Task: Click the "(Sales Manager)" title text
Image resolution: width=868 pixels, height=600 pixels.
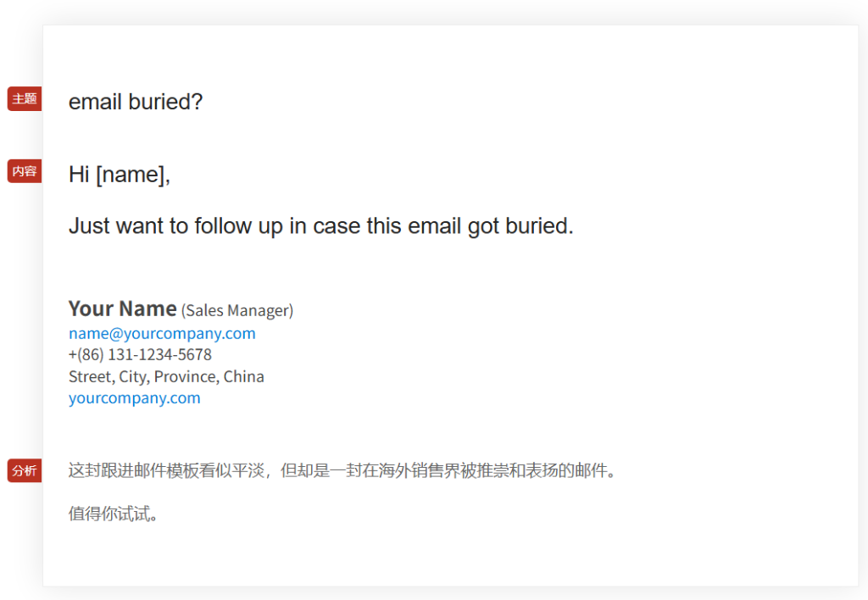Action: coord(237,310)
